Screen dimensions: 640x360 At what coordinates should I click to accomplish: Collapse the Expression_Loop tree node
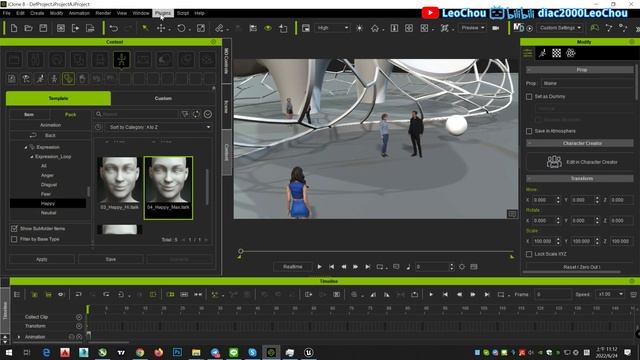[x=31, y=157]
